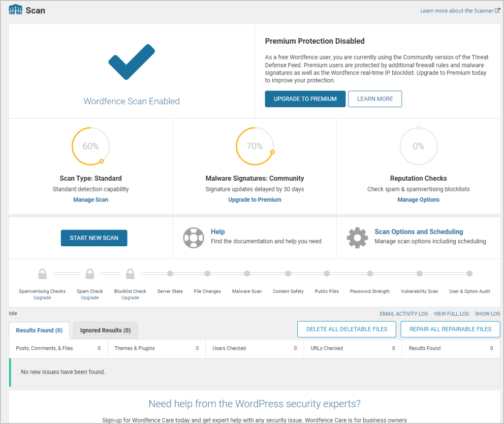504x424 pixels.
Task: Open Scan Options and Scheduling link
Action: coord(418,231)
